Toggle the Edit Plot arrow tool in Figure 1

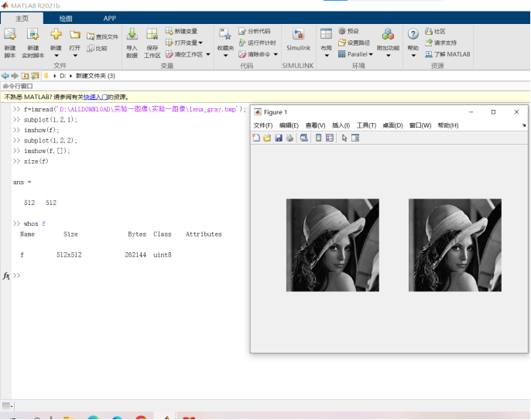(344, 138)
